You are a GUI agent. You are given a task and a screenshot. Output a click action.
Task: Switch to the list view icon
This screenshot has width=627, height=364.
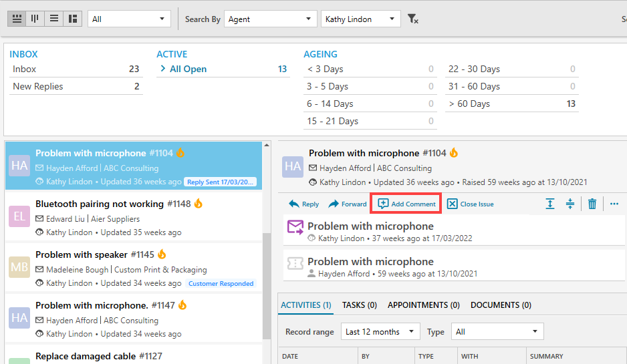click(x=54, y=19)
